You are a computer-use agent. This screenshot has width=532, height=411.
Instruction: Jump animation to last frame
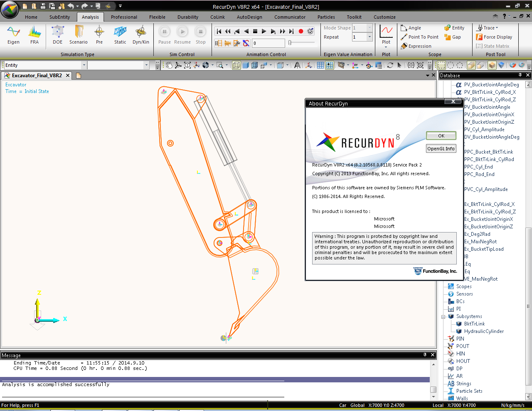(x=291, y=31)
